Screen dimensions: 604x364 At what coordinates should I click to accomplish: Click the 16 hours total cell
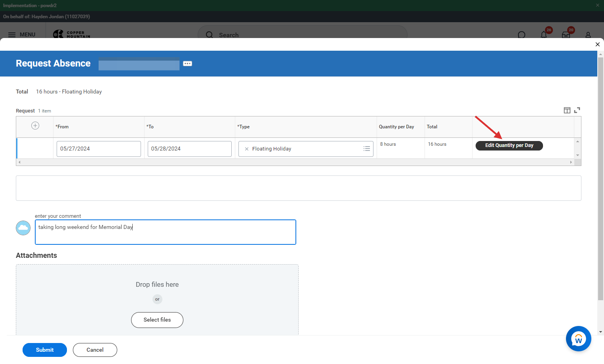[448, 148]
